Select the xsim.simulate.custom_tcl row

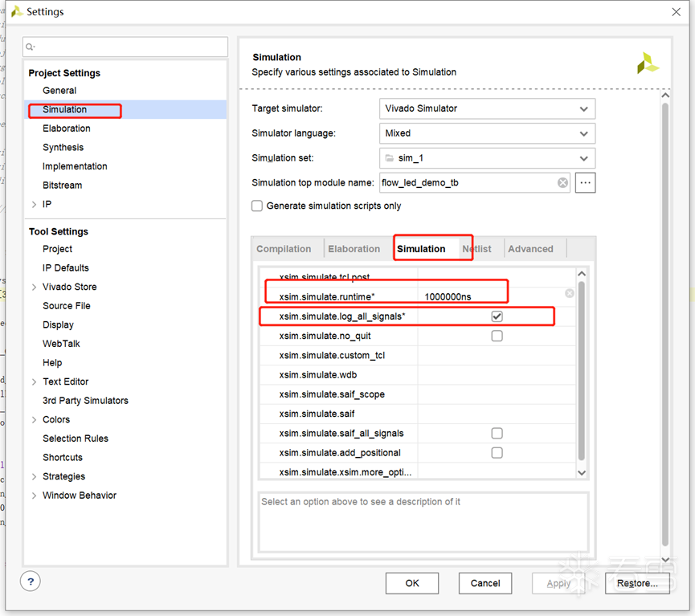coord(418,356)
